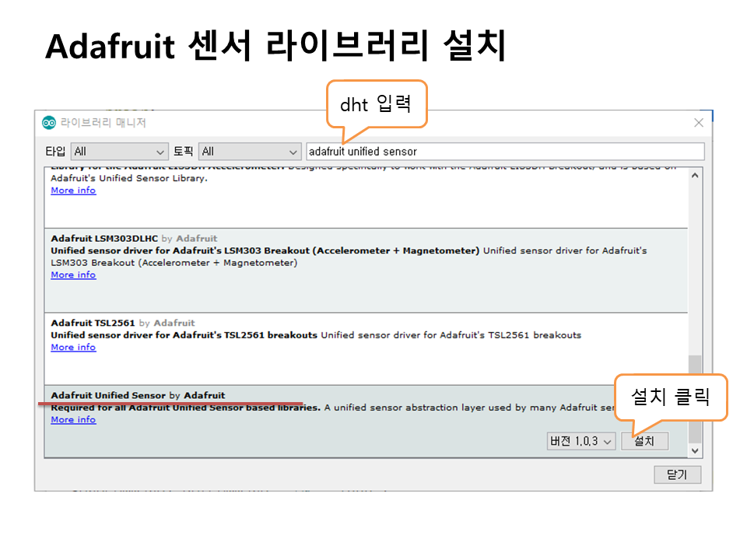This screenshot has height=560, width=747.
Task: Click 'LSM303 Breakout (Accelerometer + Magnetometer)' description line
Action: 174,263
